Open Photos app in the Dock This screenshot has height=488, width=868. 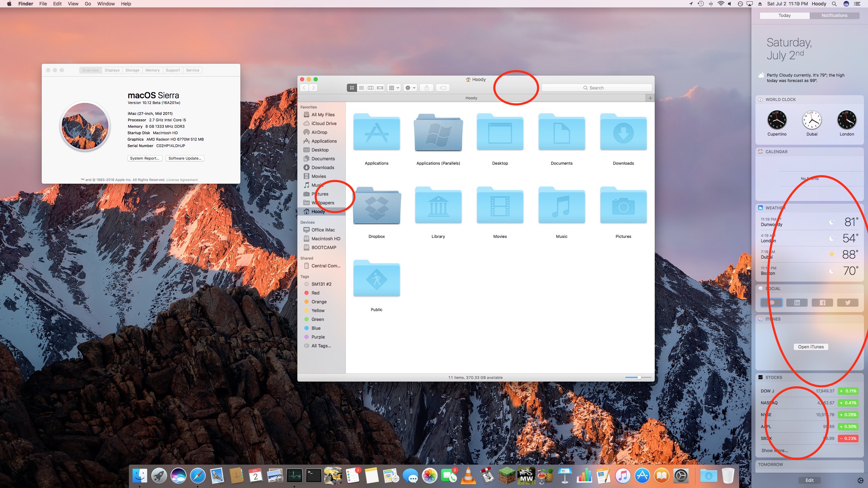click(x=430, y=476)
